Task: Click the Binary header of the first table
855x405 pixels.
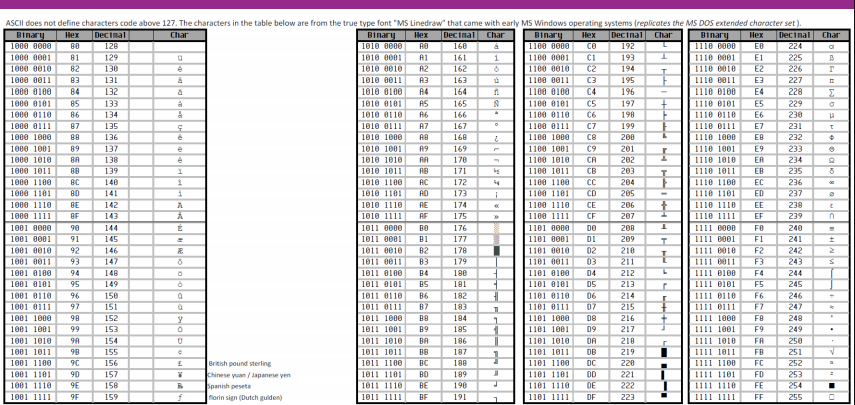Action: 31,35
